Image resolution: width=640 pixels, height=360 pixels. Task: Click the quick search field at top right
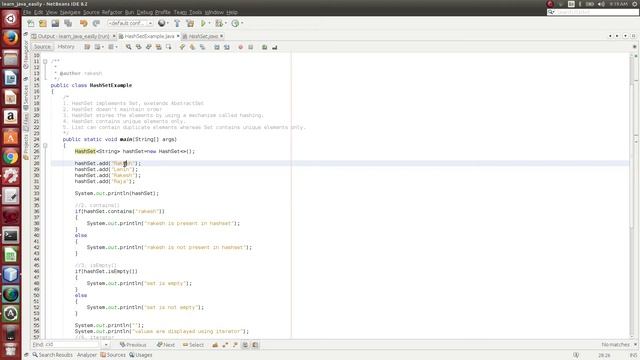pos(592,12)
